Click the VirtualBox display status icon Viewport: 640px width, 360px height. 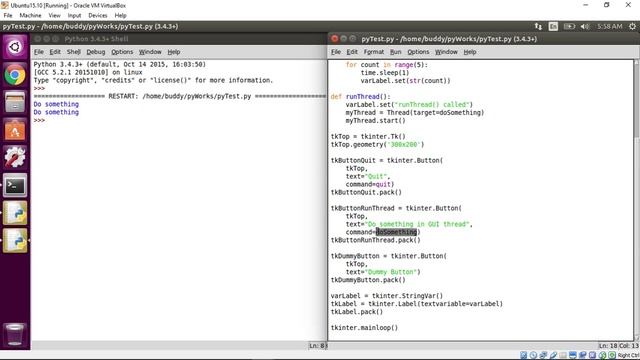[x=573, y=355]
